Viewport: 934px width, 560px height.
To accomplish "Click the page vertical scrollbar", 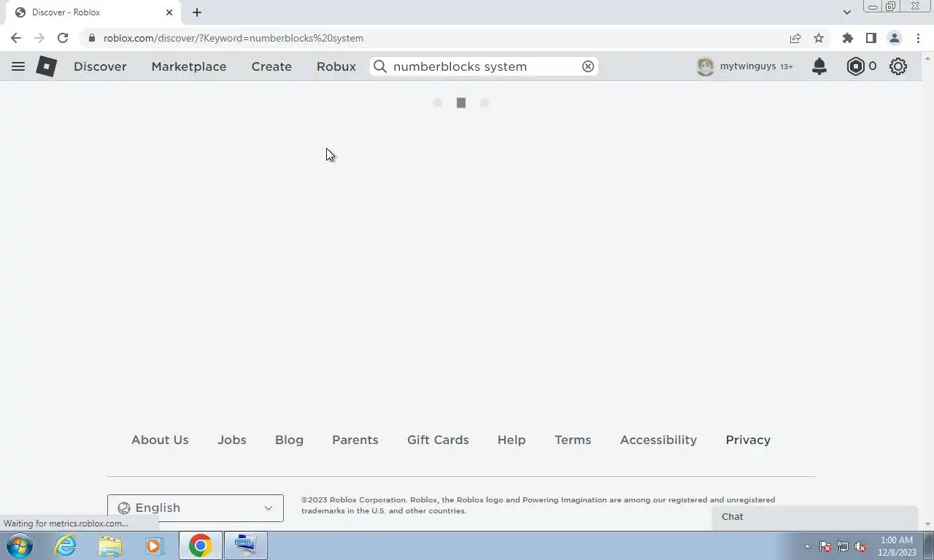I will click(x=928, y=290).
